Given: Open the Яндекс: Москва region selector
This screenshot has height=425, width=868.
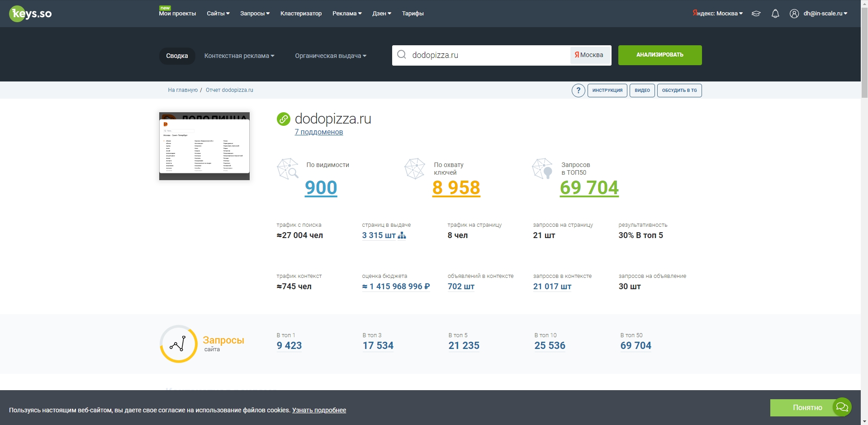Looking at the screenshot, I should pyautogui.click(x=718, y=14).
